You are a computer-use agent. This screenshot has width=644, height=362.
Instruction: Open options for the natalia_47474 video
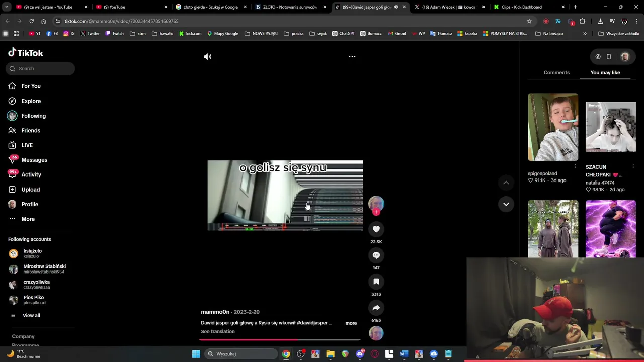coord(633,166)
